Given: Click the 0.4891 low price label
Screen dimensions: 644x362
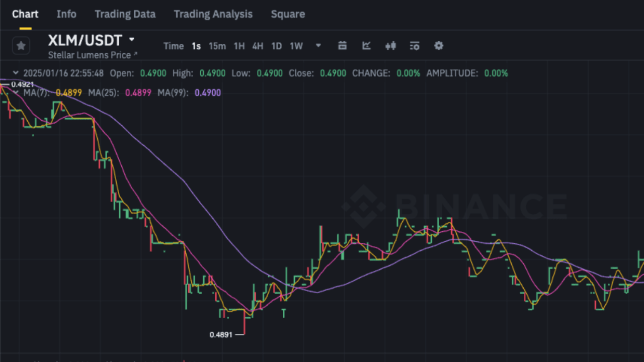Looking at the screenshot, I should (221, 334).
